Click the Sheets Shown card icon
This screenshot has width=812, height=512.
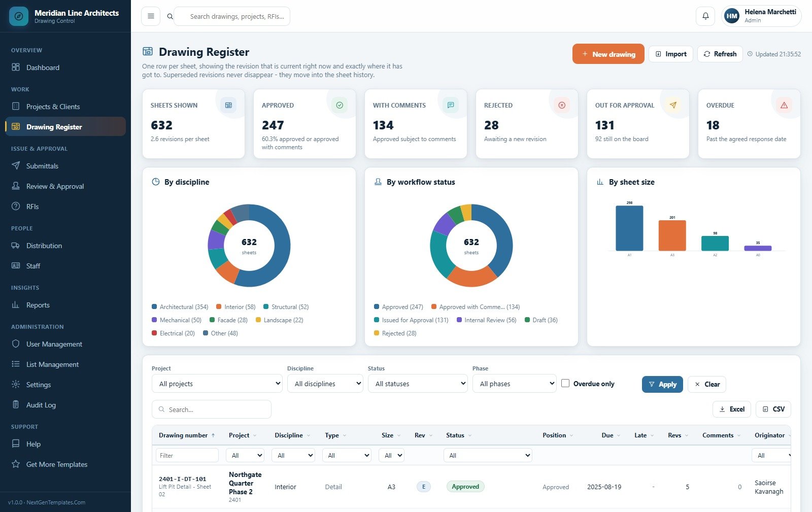click(x=228, y=105)
